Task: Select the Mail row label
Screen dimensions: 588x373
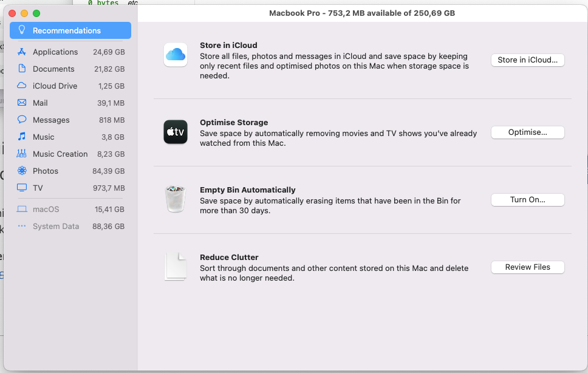Action: pyautogui.click(x=40, y=103)
